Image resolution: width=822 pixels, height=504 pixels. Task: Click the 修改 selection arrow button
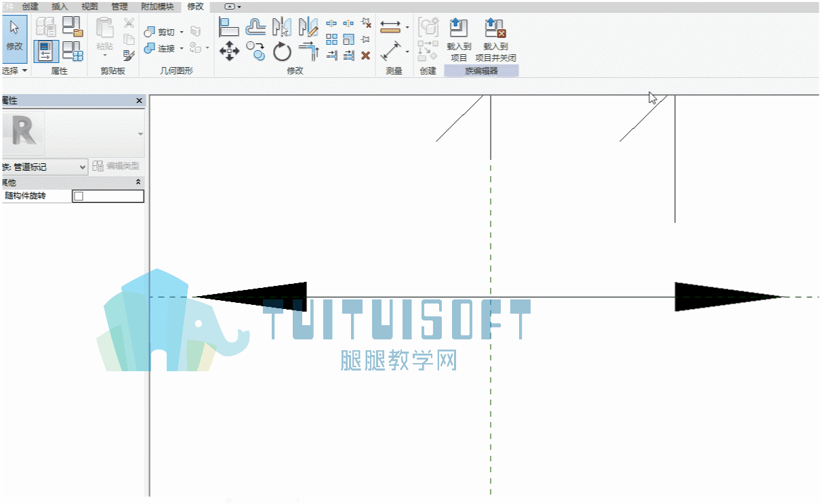point(14,39)
